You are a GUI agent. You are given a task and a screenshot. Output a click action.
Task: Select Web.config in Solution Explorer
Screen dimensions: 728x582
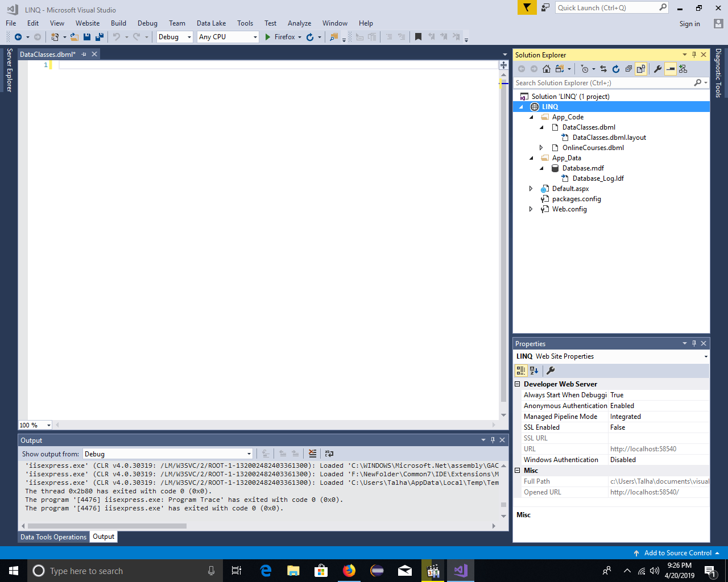point(569,209)
